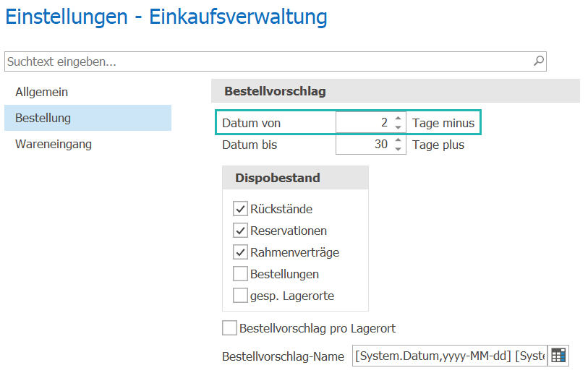
Task: Uncheck the Rückstände checkbox
Action: click(240, 209)
